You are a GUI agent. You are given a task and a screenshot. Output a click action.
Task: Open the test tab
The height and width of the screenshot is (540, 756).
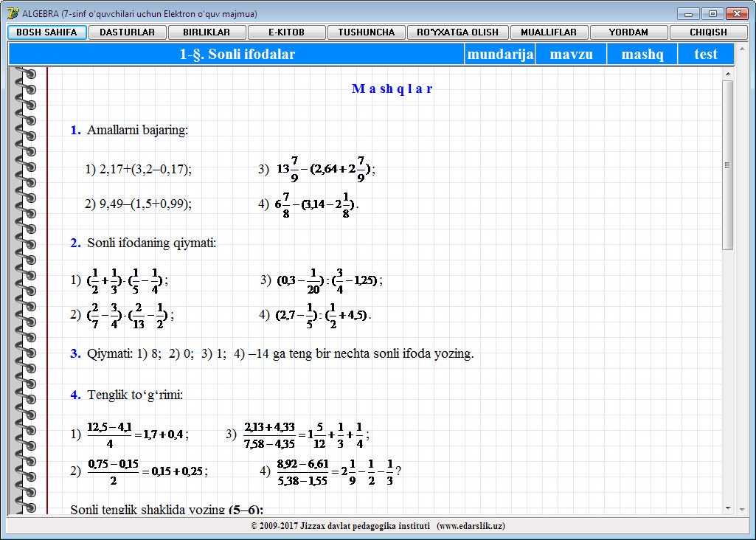point(706,54)
